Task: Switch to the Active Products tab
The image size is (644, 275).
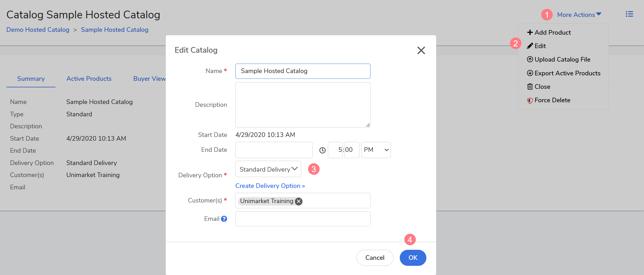Action: pos(89,79)
